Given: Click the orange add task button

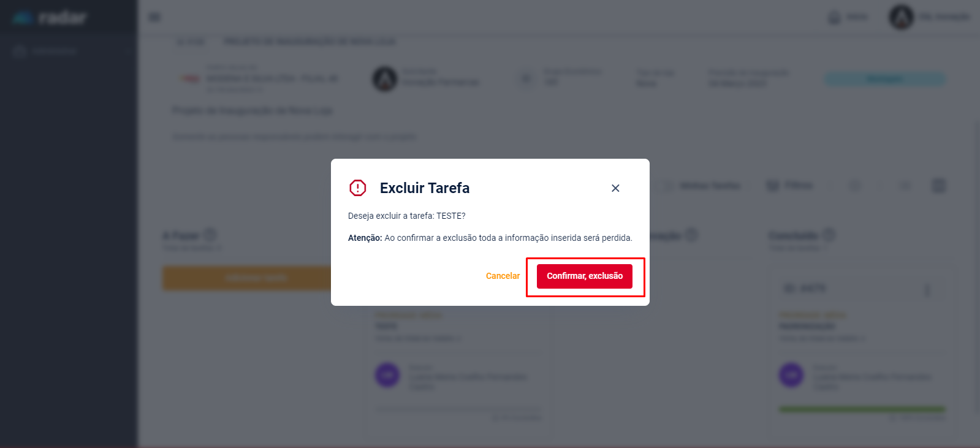Looking at the screenshot, I should (x=247, y=278).
